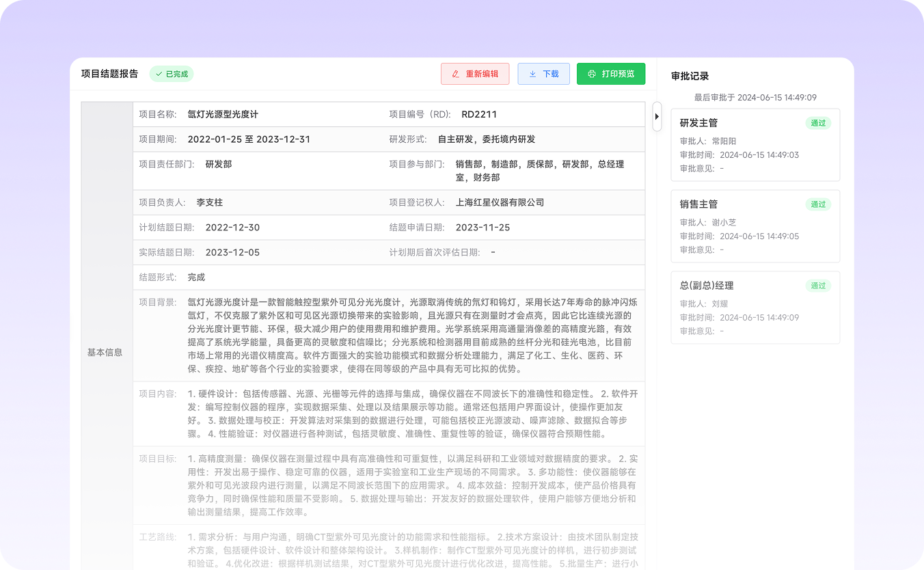Image resolution: width=924 pixels, height=570 pixels.
Task: Click the 基本信息 section label
Action: [x=105, y=353]
